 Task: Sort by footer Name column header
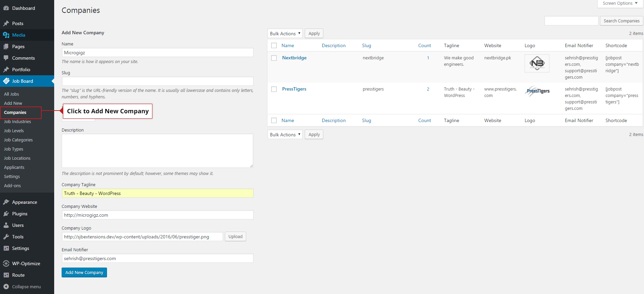coord(288,120)
